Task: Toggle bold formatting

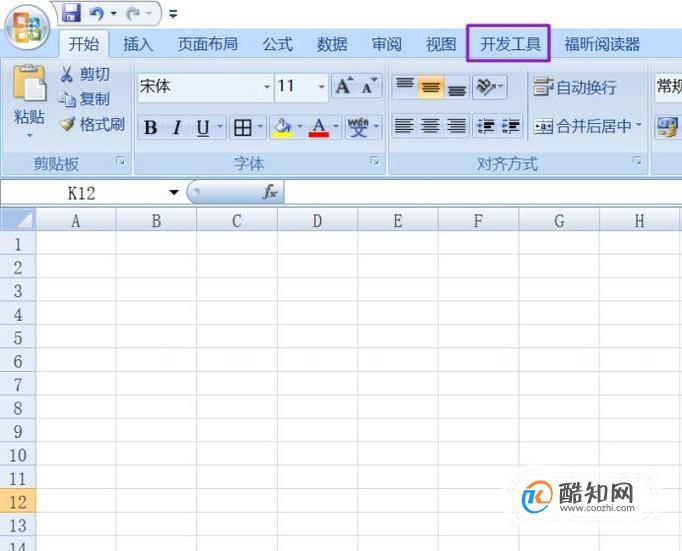Action: pos(150,128)
